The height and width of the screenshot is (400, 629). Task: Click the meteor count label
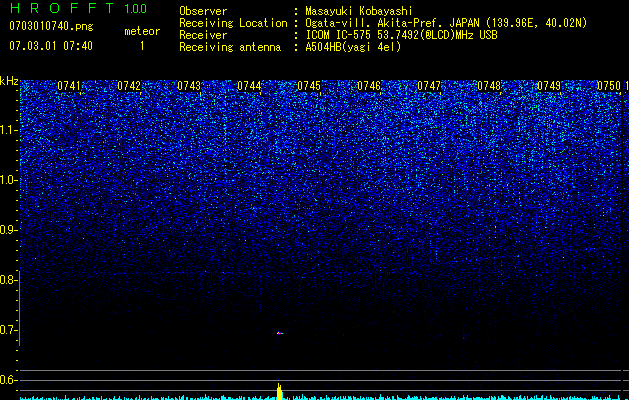pyautogui.click(x=142, y=31)
